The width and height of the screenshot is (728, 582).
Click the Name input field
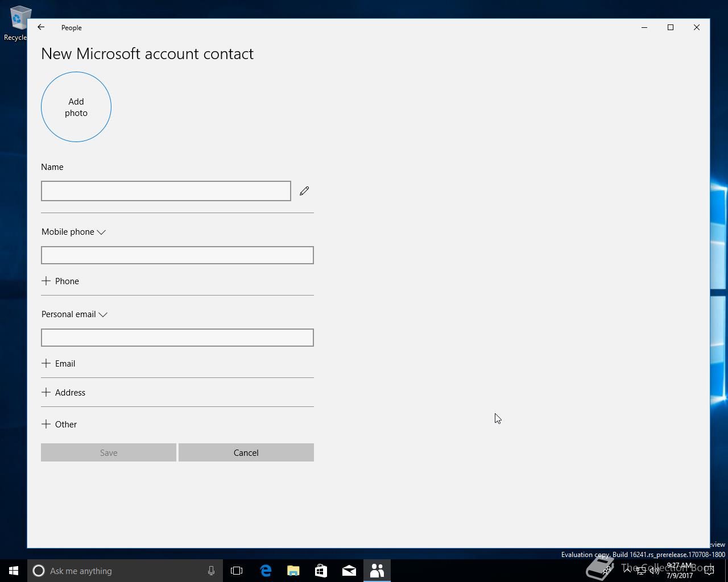pyautogui.click(x=166, y=191)
